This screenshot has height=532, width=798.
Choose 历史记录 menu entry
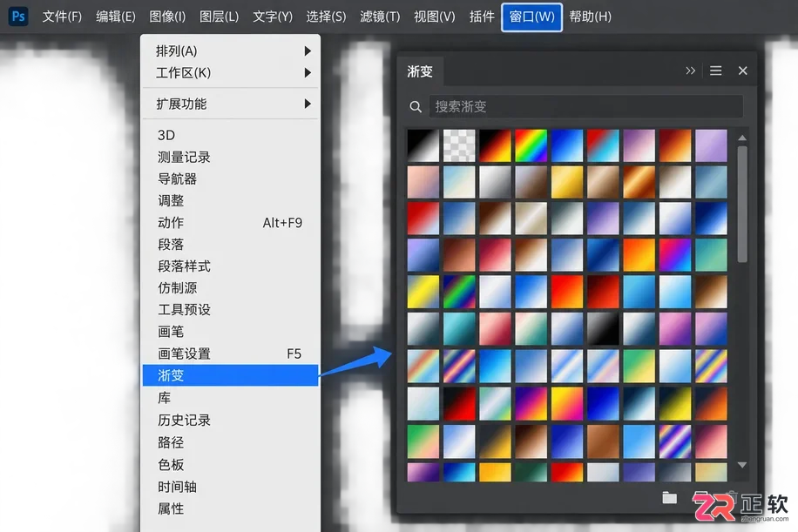click(x=231, y=420)
